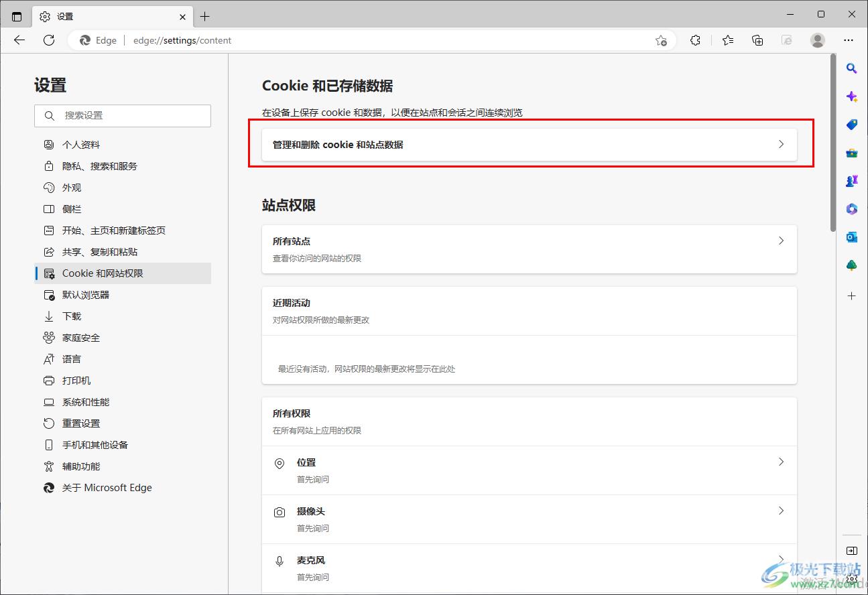Open 下载 settings section
Viewport: 868px width, 595px height.
pyautogui.click(x=123, y=316)
